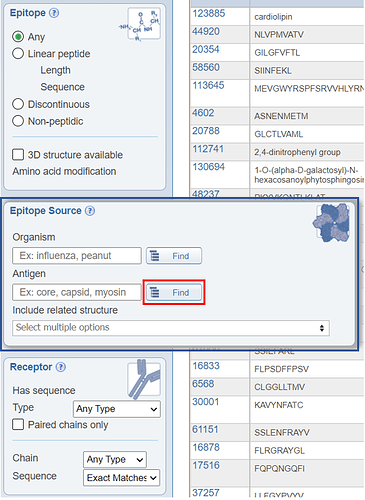Image resolution: width=365 pixels, height=500 pixels.
Task: Focus the Organism input field
Action: click(77, 256)
